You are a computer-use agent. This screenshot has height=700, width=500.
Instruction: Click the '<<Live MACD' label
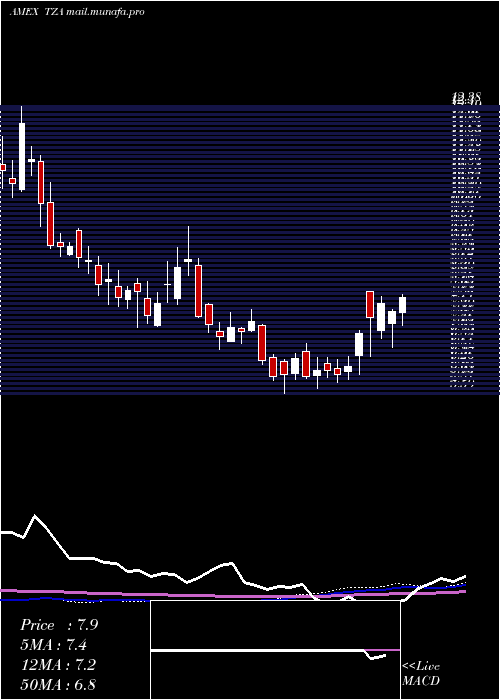(x=421, y=673)
